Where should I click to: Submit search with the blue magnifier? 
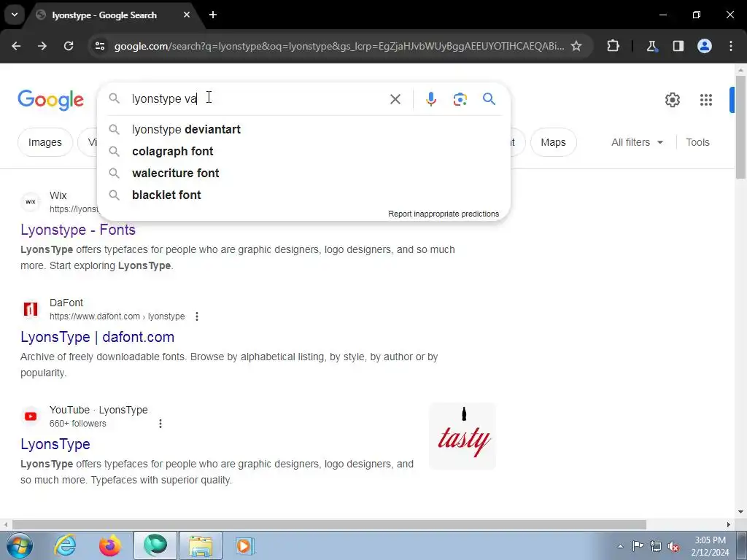(x=489, y=99)
